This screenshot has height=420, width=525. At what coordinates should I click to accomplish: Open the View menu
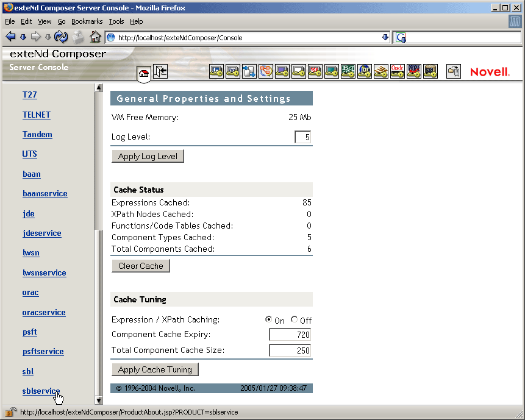click(45, 21)
